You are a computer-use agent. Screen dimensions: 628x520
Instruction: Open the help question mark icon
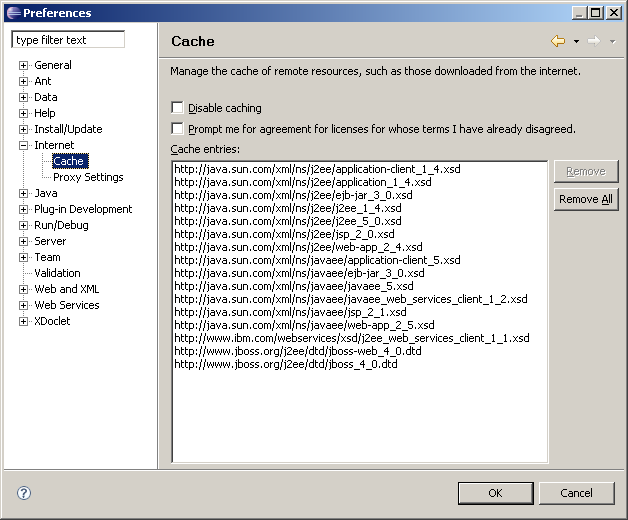click(24, 493)
